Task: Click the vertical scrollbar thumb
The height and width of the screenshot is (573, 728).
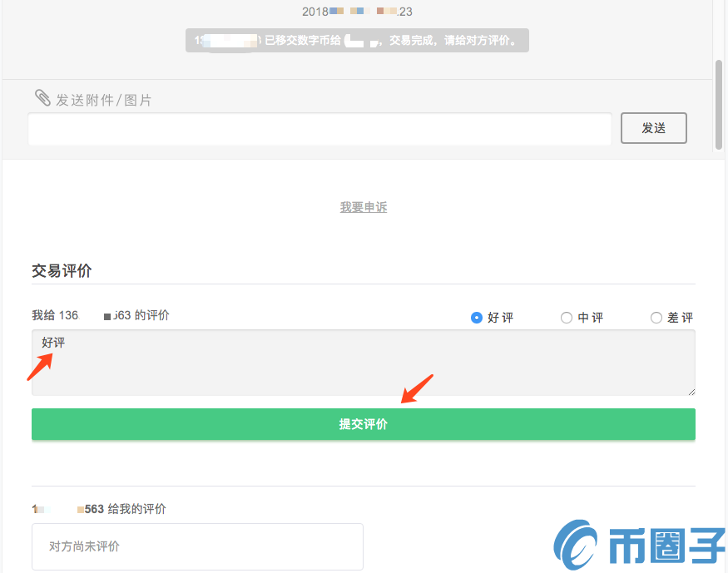Action: (x=719, y=105)
